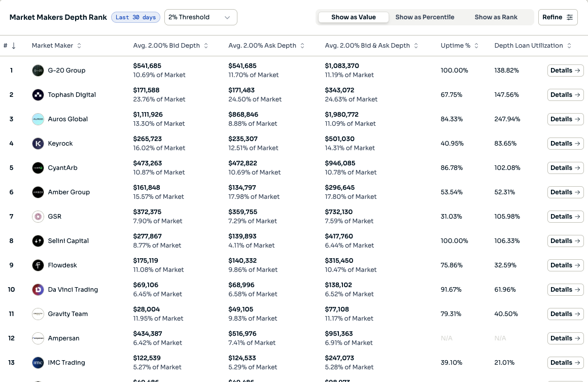Select the Show as Value tab

coord(353,17)
